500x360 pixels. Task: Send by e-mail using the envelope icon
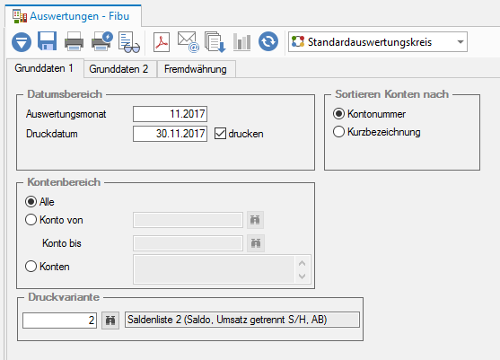pos(188,42)
